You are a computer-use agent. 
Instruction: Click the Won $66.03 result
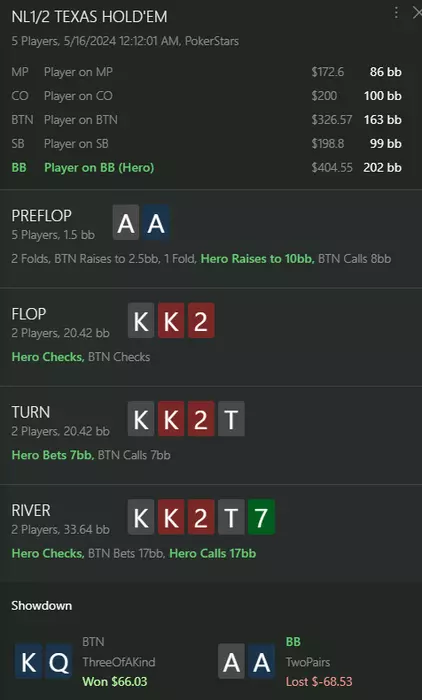[115, 682]
